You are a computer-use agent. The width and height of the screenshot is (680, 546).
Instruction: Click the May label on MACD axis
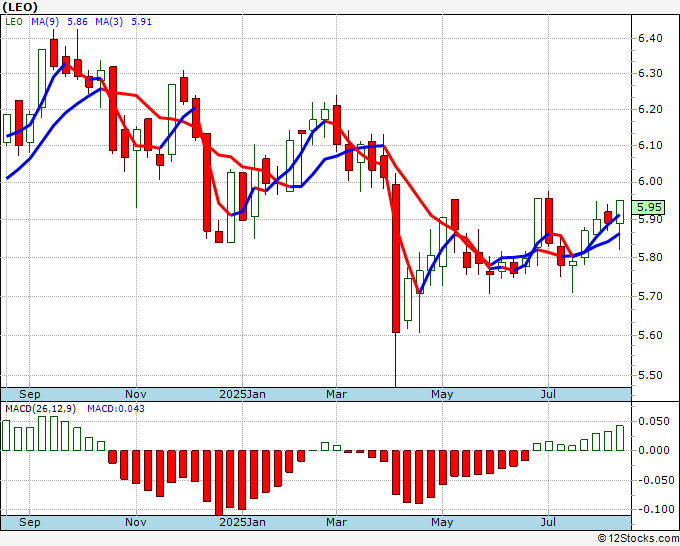tap(442, 522)
